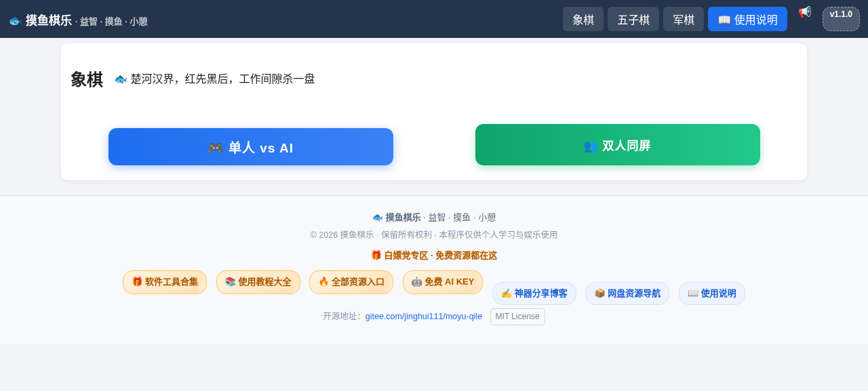
Task: Start 双人同屏 two-player mode
Action: tap(618, 145)
